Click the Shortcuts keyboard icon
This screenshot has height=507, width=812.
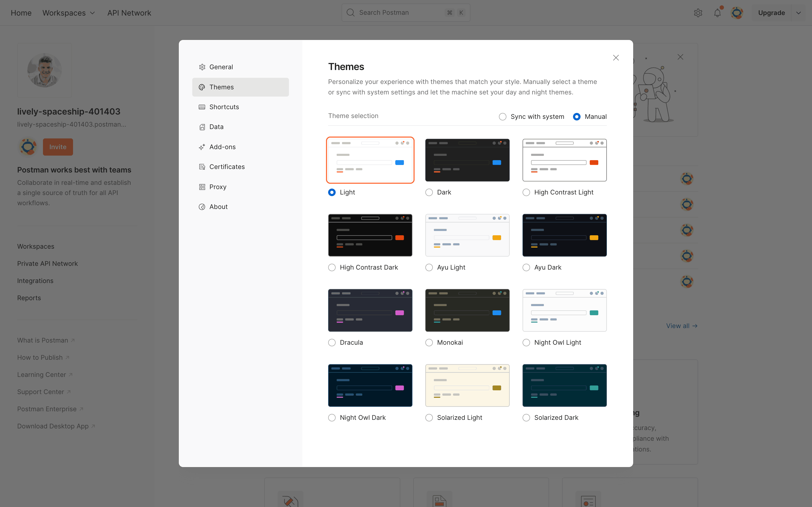(x=202, y=107)
